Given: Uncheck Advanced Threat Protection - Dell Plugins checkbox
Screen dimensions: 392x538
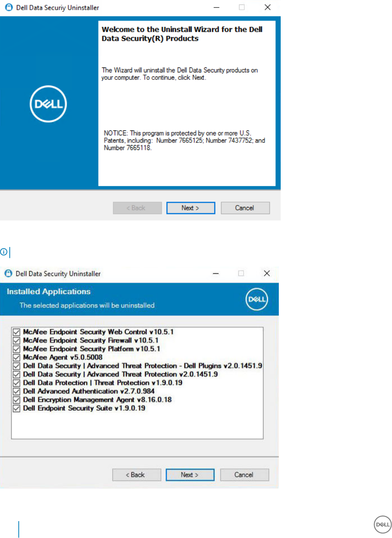Looking at the screenshot, I should click(x=16, y=366).
